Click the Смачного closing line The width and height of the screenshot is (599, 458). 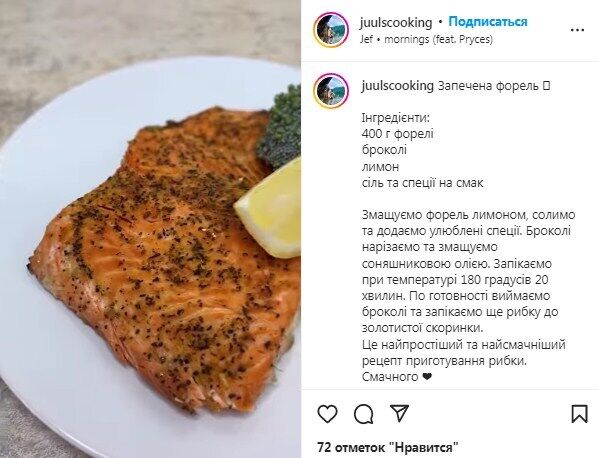397,377
